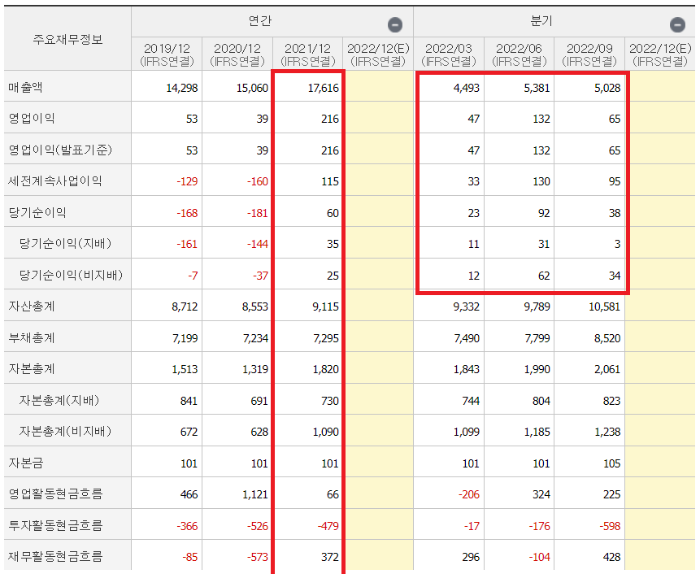
Task: Click the 분기 header label
Action: click(542, 21)
